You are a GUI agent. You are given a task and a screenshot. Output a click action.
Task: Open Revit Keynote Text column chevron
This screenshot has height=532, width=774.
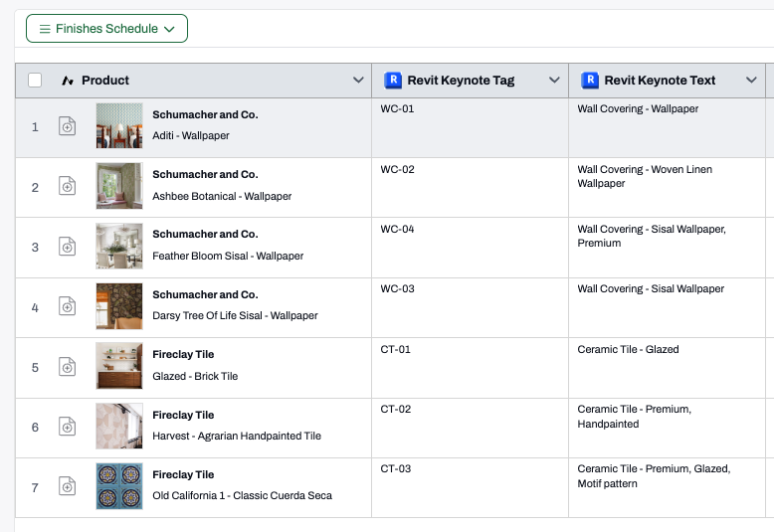(x=751, y=80)
